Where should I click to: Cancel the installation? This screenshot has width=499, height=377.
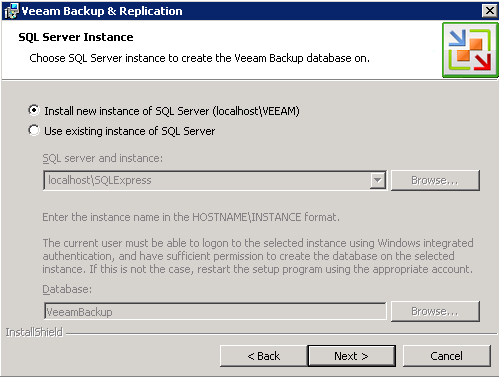(x=447, y=356)
